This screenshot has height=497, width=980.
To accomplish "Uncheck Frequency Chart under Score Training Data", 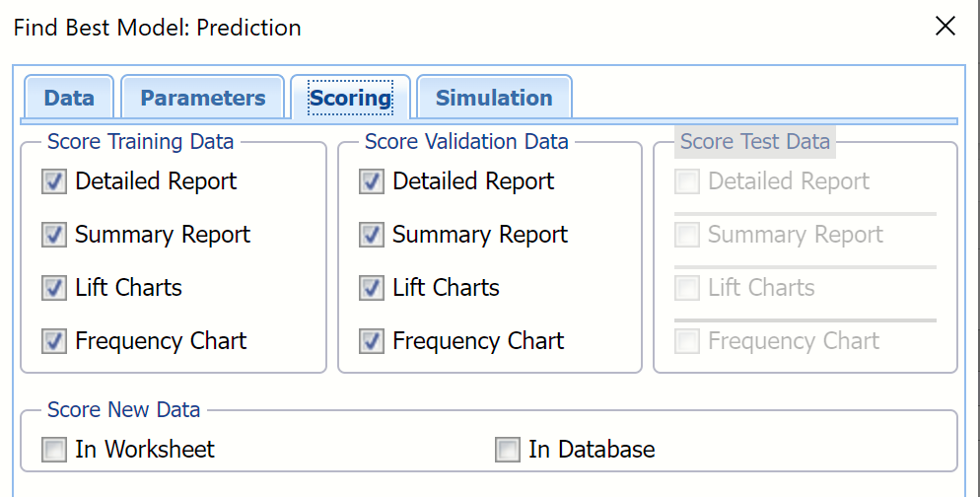I will [x=54, y=342].
